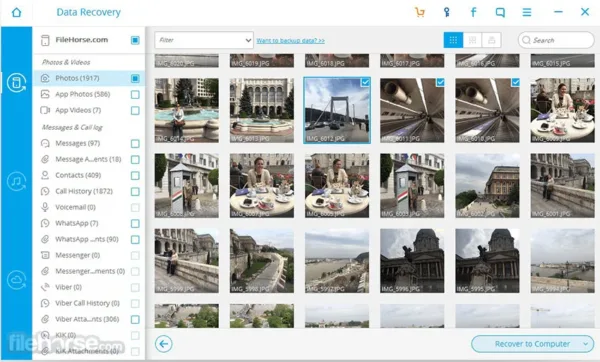Viewport: 600px width, 362px height.
Task: Check the WhatsApp attachments (90) checkbox
Action: click(x=135, y=240)
